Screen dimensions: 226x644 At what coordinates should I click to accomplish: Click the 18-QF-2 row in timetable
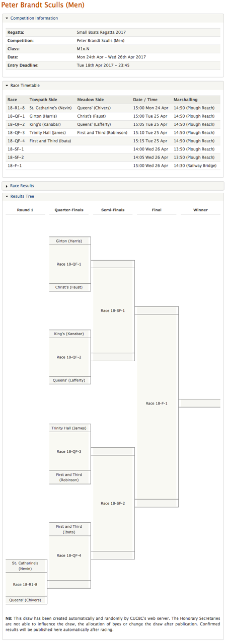113,124
